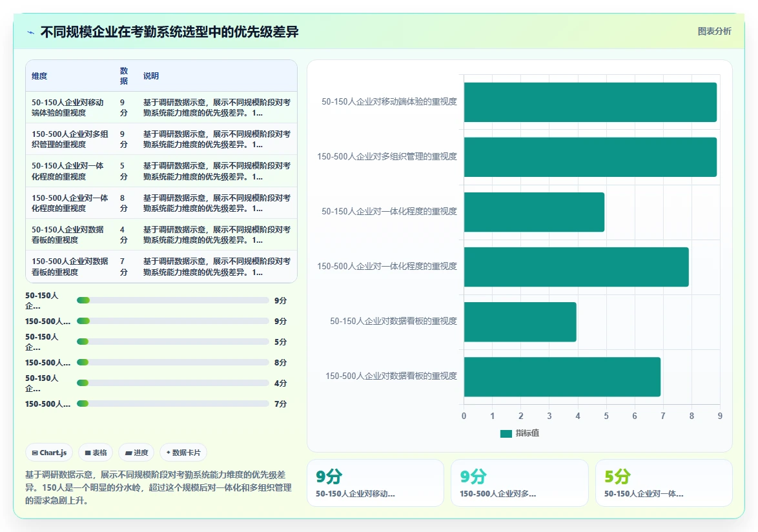Click the 4分 value in the table
This screenshot has height=532, width=758.
coord(124,234)
